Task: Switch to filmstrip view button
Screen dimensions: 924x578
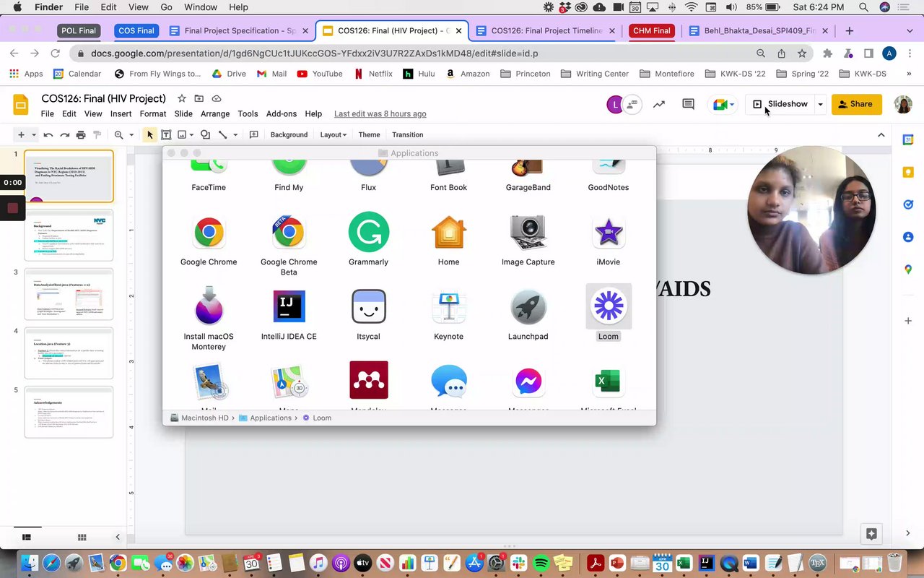Action: (x=27, y=537)
